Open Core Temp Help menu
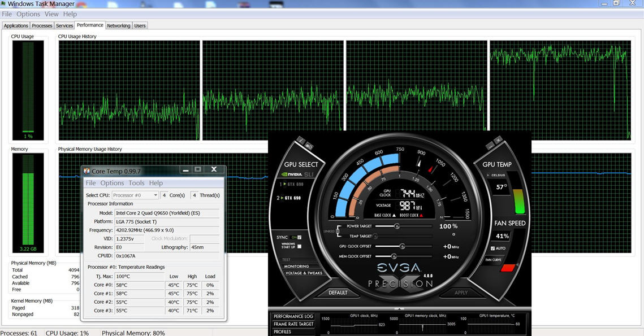The image size is (644, 336). pos(155,183)
